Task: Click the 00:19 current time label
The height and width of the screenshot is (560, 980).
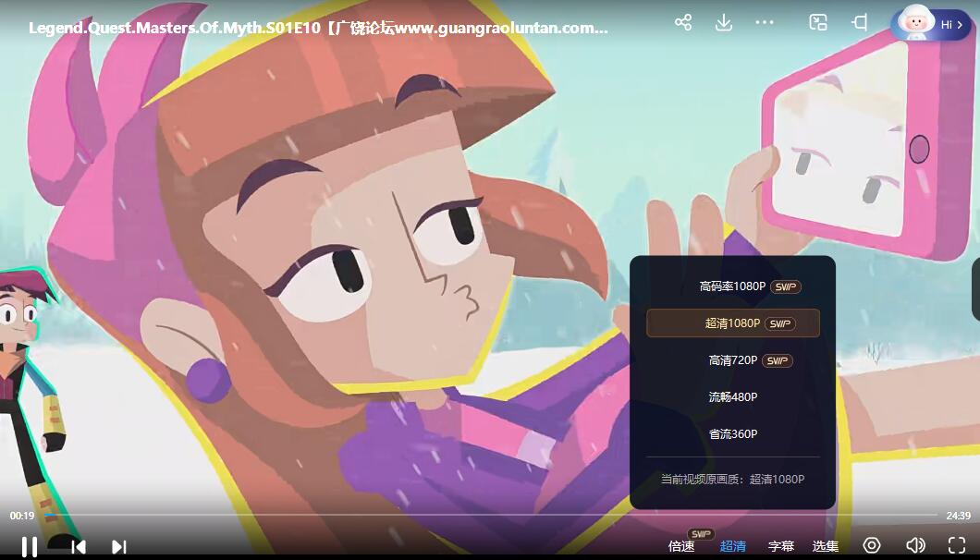Action: point(22,516)
